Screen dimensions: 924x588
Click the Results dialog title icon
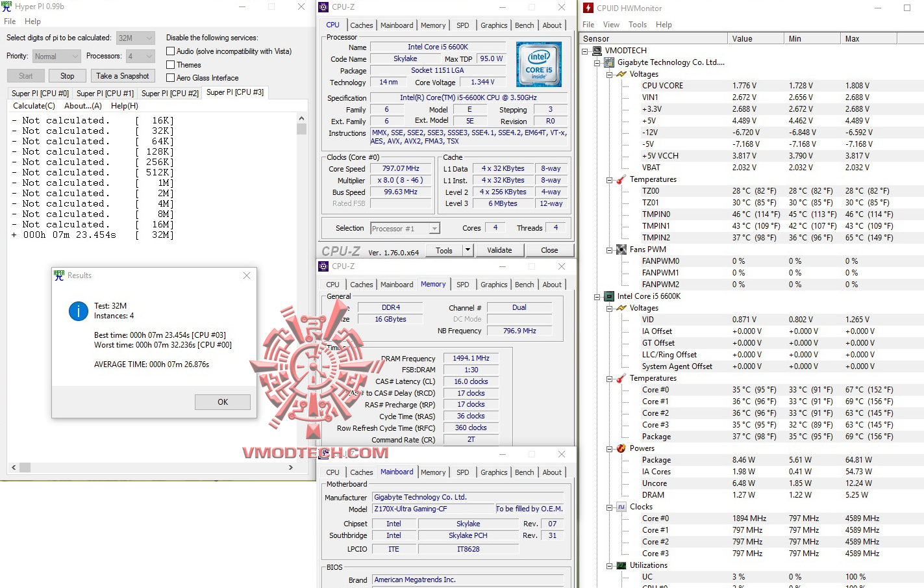pos(59,275)
